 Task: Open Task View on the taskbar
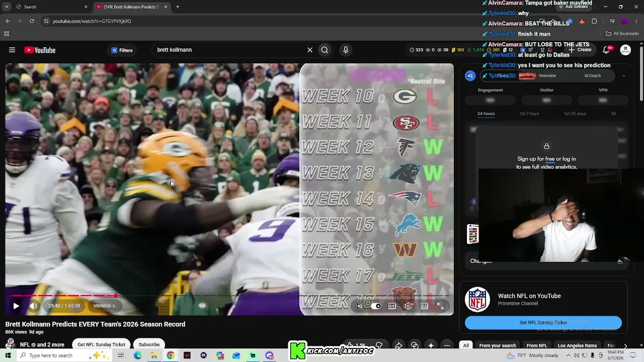[x=121, y=355]
